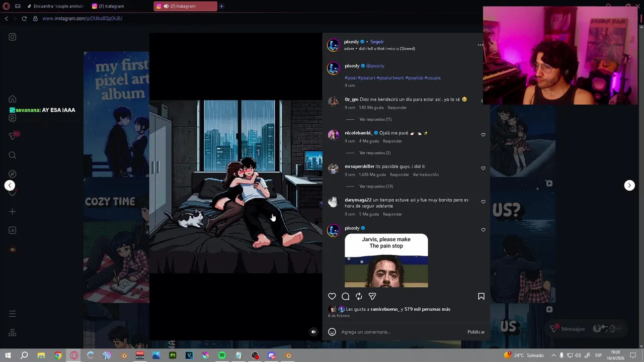Expand Ver respuestas (39)

point(376,187)
